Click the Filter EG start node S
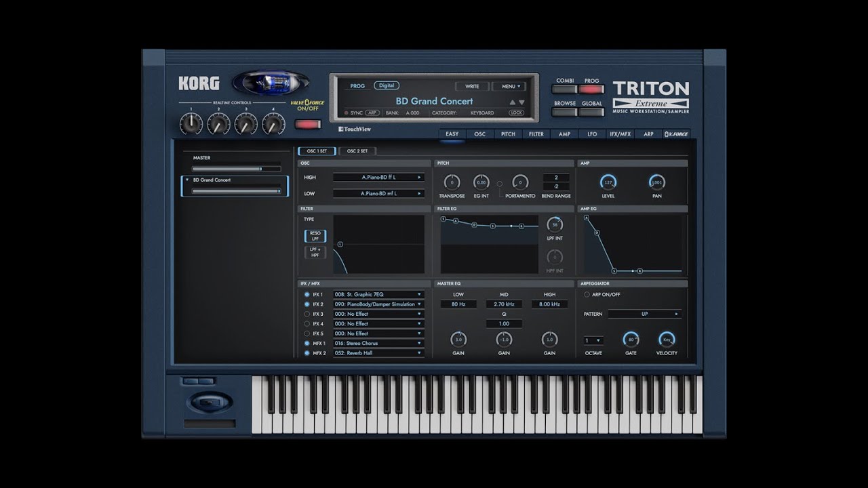868x488 pixels. pos(443,219)
